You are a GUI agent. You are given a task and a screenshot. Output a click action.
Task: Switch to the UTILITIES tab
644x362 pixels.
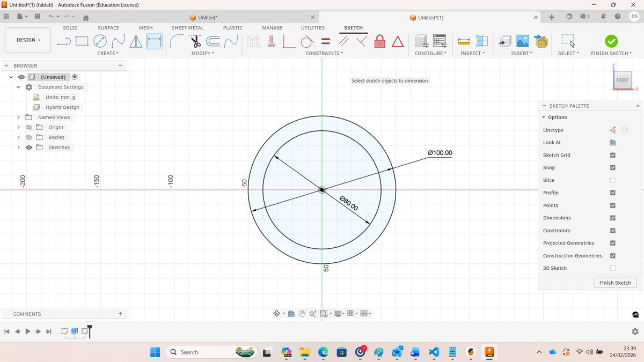pos(313,28)
